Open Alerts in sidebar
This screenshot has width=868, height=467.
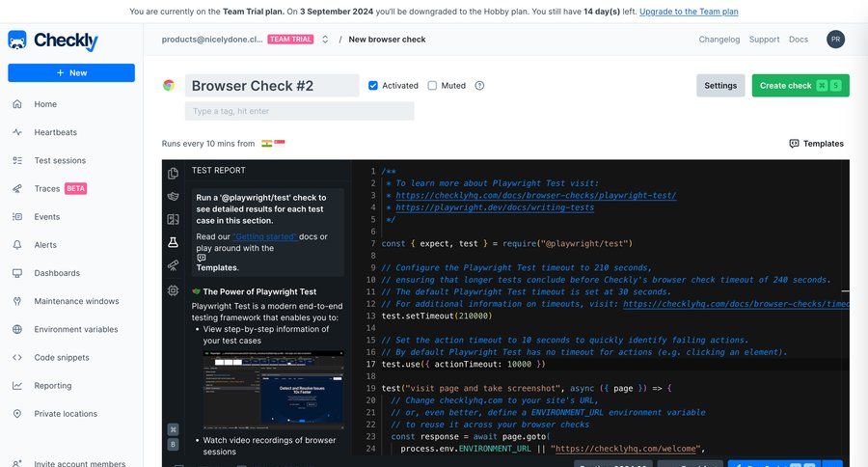point(45,245)
